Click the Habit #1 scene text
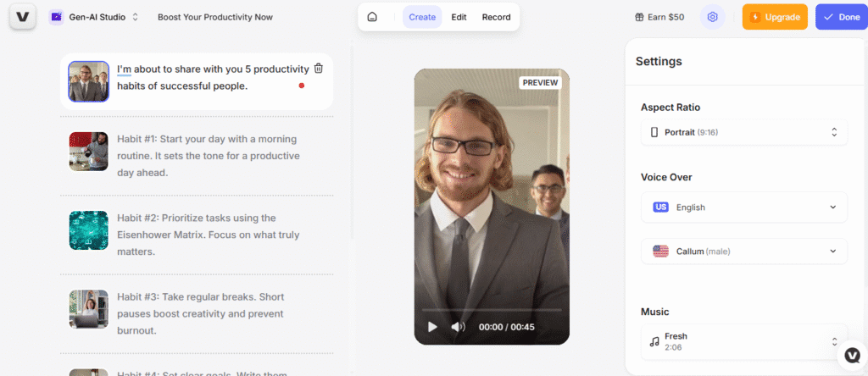 pos(209,155)
